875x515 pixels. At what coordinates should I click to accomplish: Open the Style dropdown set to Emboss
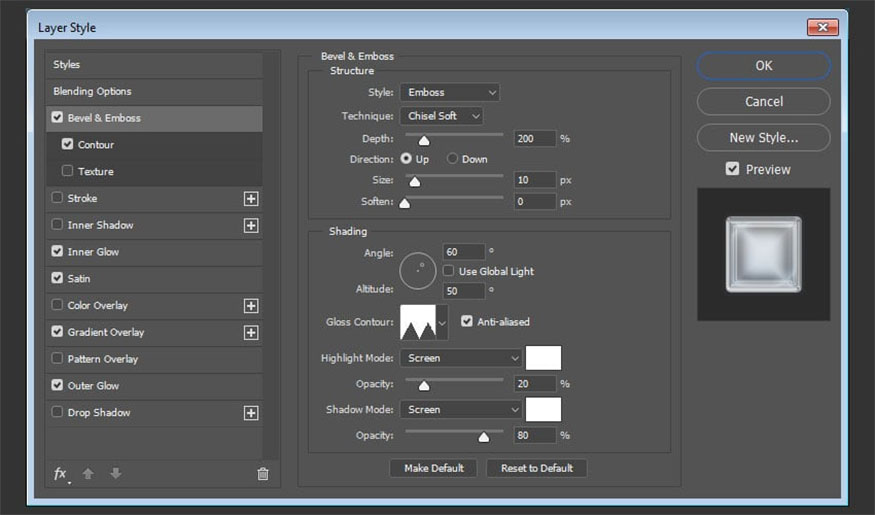coord(449,92)
